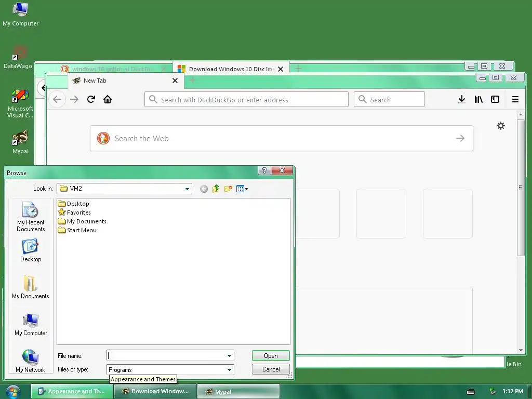Screen dimensions: 532x399
Task: Reload the page in Mypal
Action: (91, 99)
